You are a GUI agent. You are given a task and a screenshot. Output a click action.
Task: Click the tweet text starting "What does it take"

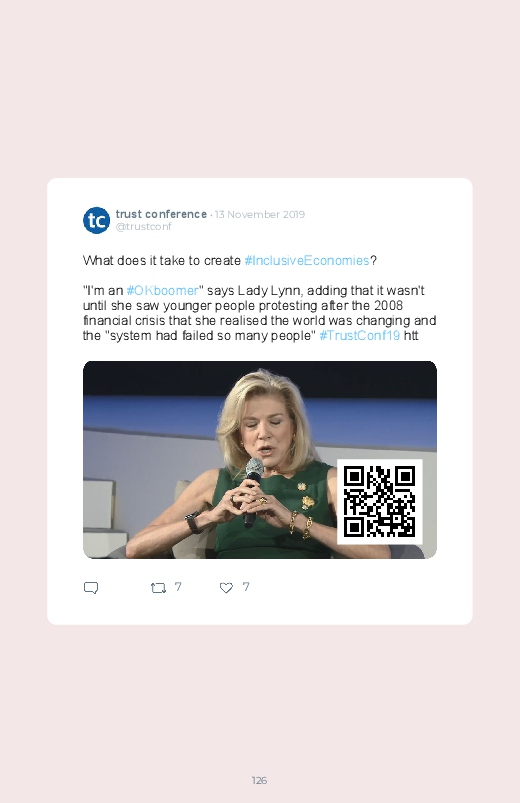pyautogui.click(x=230, y=260)
